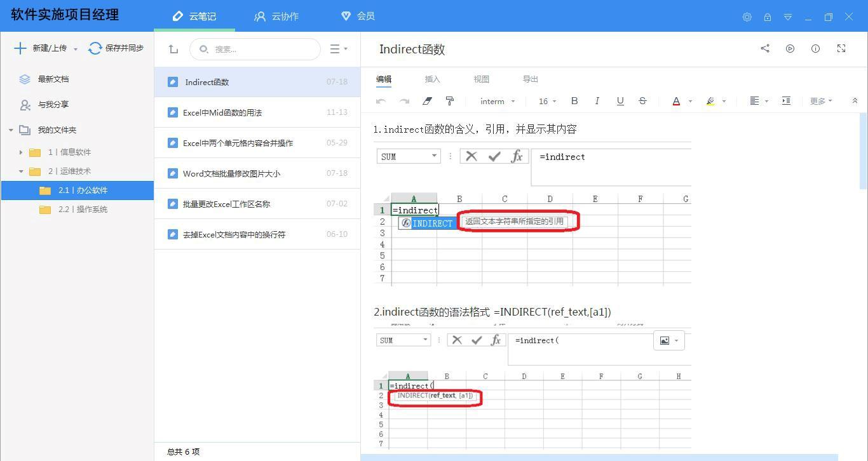This screenshot has height=461, width=868.
Task: Open the 云笔记 top tab
Action: [194, 16]
